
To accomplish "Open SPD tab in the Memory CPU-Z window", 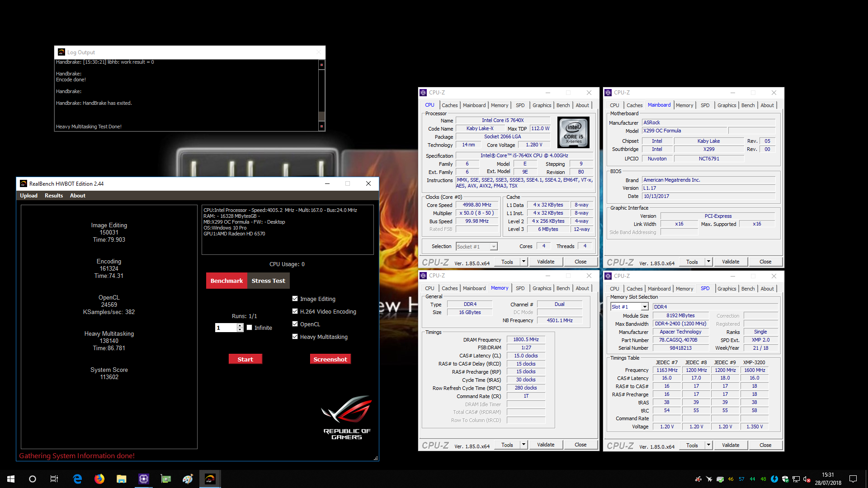I will tap(520, 288).
